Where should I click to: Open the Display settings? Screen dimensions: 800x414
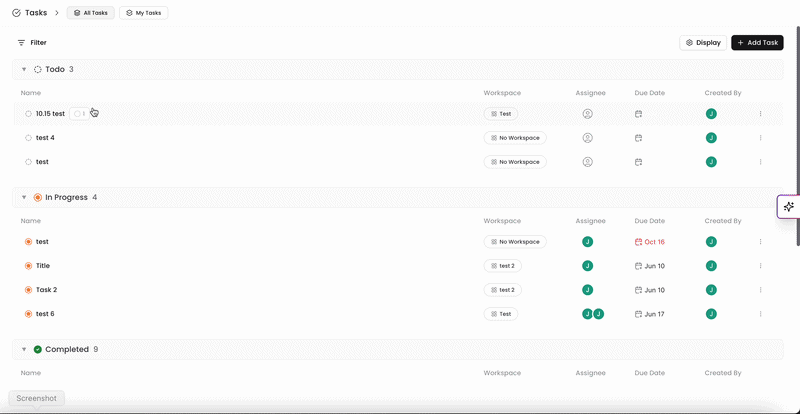pos(703,43)
